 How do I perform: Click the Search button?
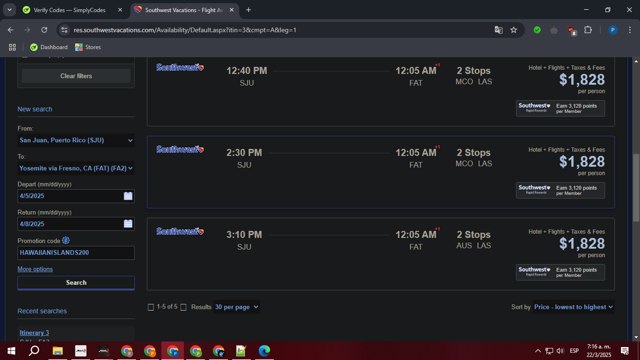[76, 282]
